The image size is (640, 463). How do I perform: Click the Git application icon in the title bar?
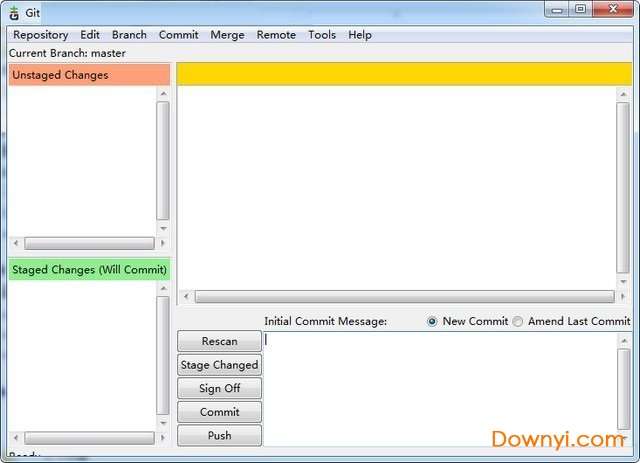pos(14,13)
